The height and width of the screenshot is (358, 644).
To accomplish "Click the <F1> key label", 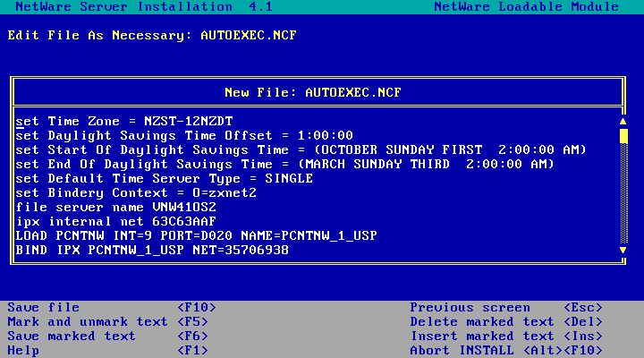I will click(x=192, y=350).
